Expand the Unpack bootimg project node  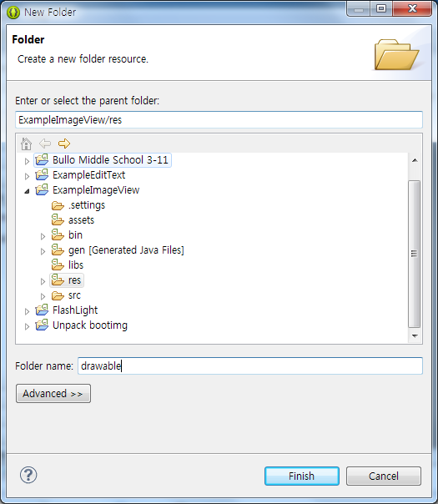point(27,326)
